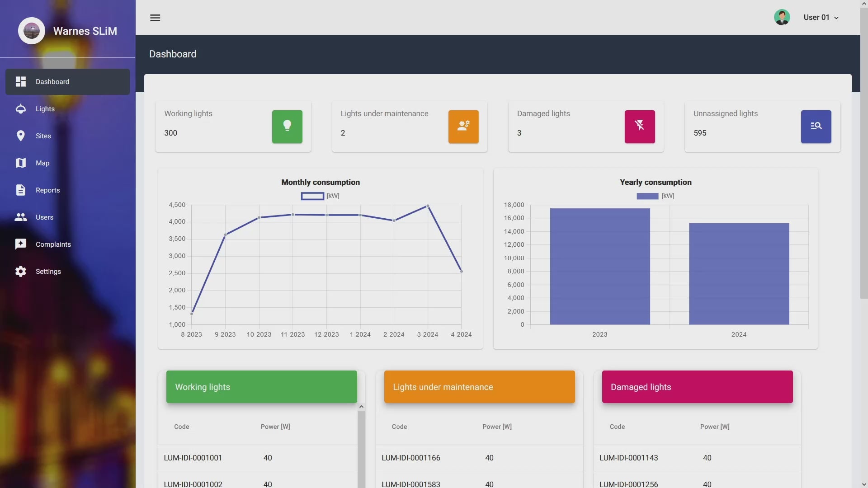Click the Warnes SLiM logo avatar
Screen dimensions: 868x488
[32, 31]
